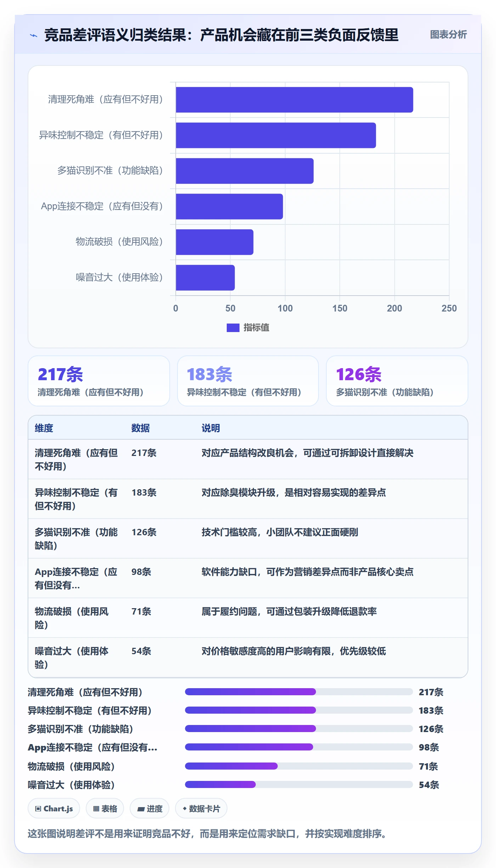This screenshot has width=496, height=868.
Task: Click the 噪音过大 bar in the chart
Action: (205, 278)
